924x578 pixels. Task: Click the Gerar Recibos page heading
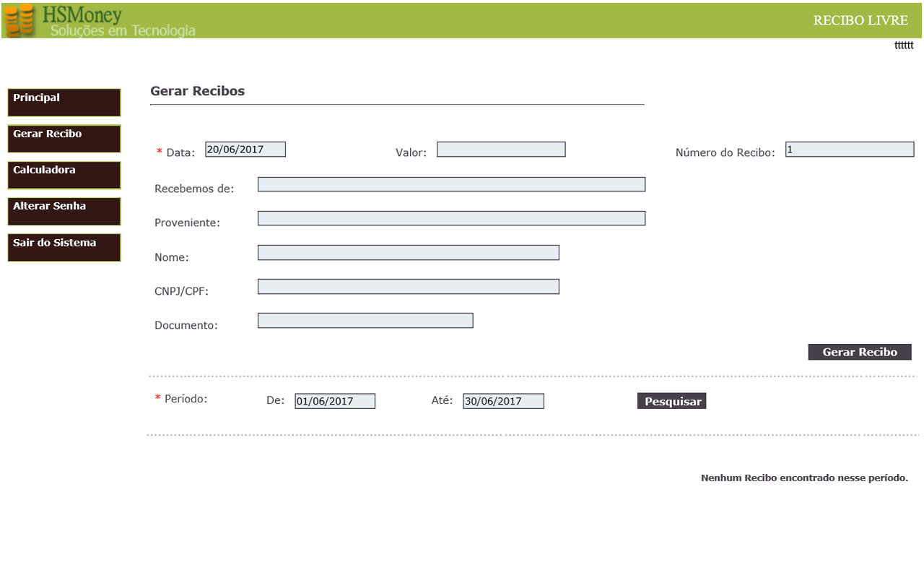tap(198, 91)
